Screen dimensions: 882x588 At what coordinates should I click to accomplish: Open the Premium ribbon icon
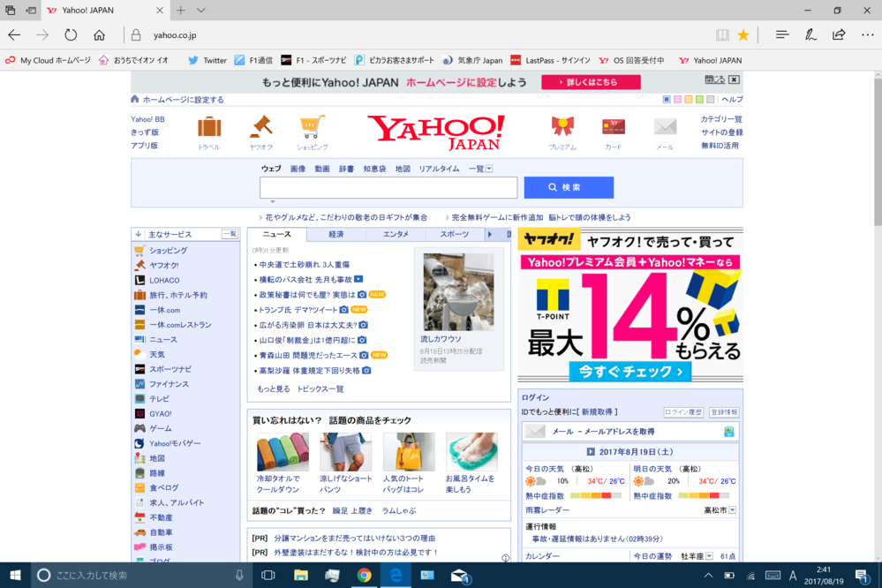562,126
